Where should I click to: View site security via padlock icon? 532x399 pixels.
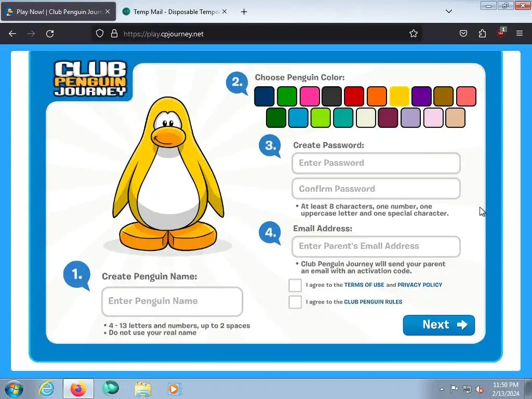tap(114, 34)
